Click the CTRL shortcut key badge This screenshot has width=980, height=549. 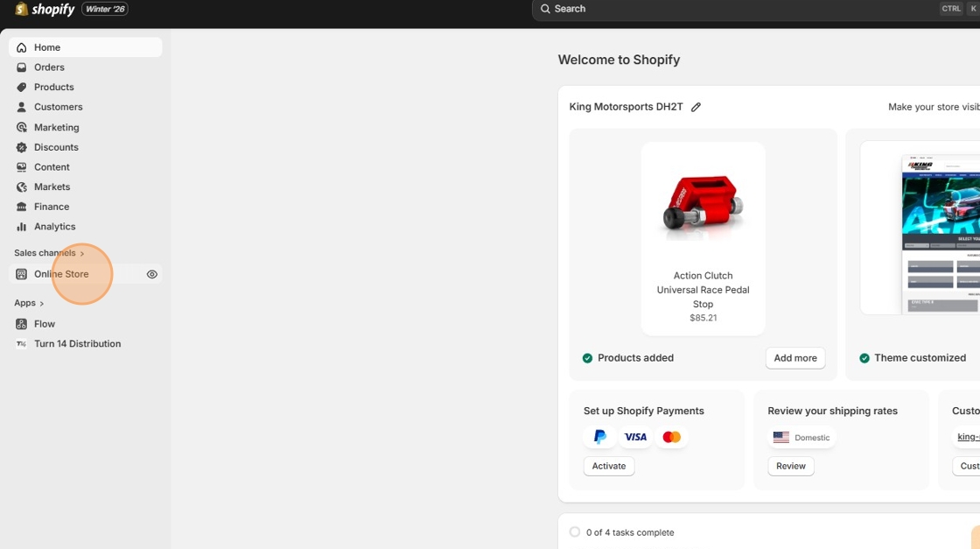coord(950,9)
